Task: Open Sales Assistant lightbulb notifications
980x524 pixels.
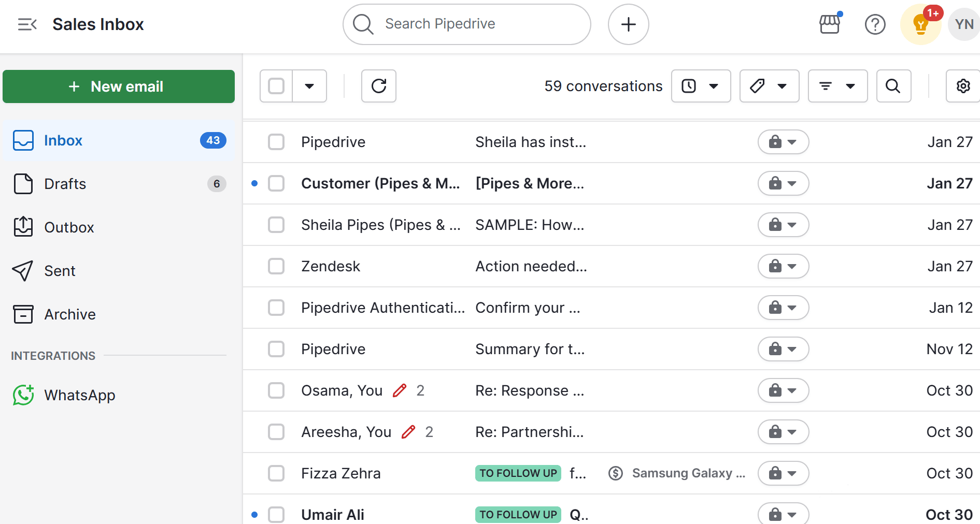Action: coord(921,24)
